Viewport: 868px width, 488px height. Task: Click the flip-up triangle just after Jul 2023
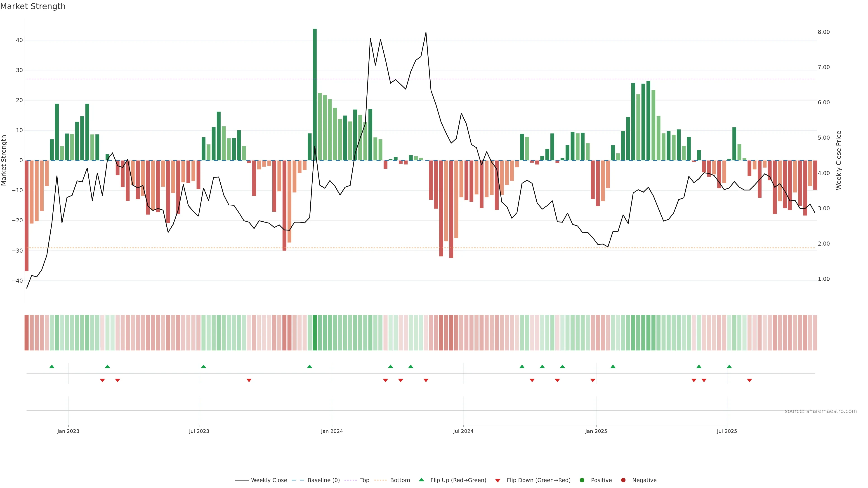203,366
